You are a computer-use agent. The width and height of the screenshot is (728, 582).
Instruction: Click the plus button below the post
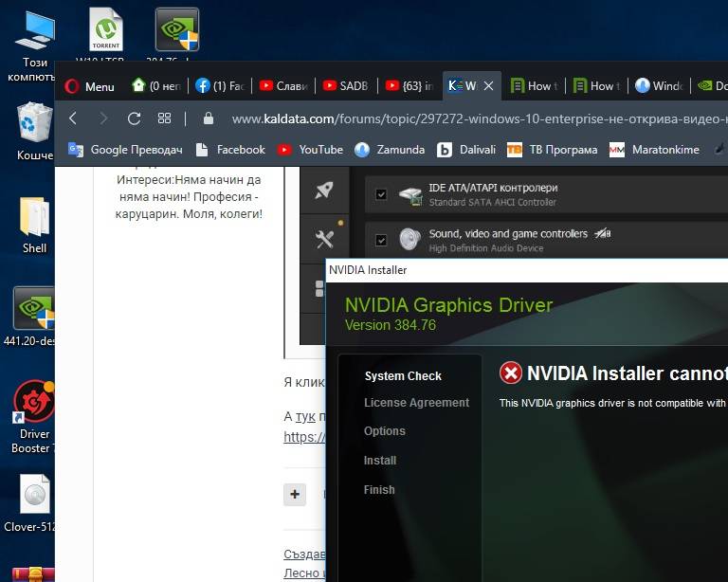pyautogui.click(x=295, y=494)
